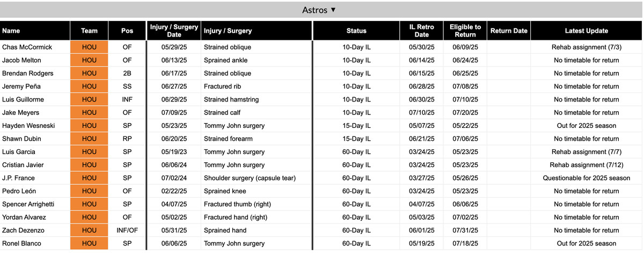
Task: Select the Rehab assignment (7/12) update cell
Action: [586, 165]
